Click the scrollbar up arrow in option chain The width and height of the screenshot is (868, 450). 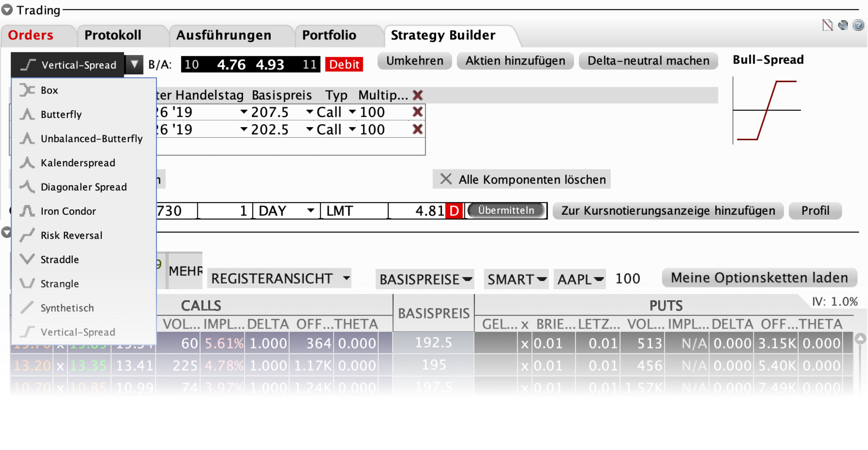(860, 339)
